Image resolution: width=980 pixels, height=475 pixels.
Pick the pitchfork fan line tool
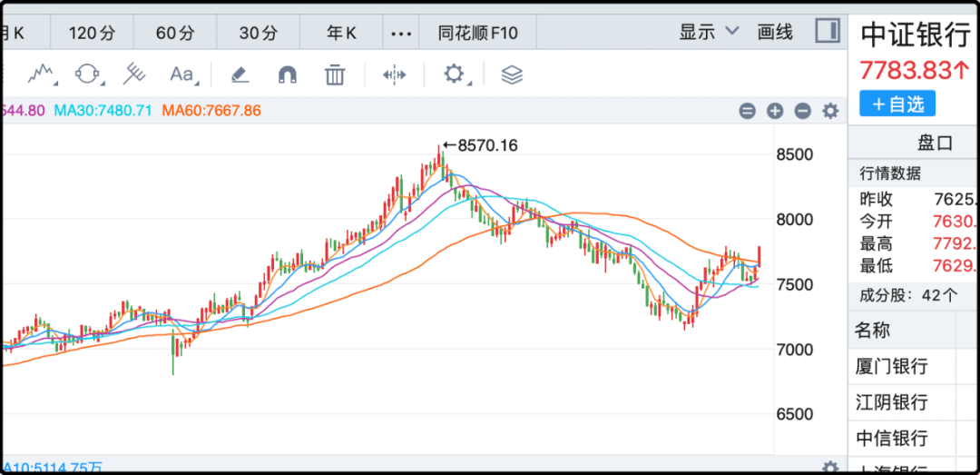tap(133, 74)
